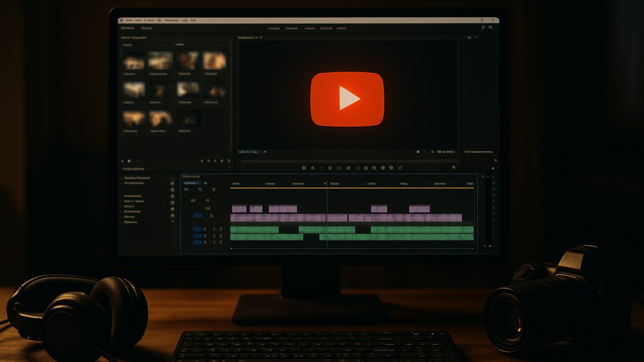Select the first green clip on the upper audio track
Image resolution: width=644 pixels, height=362 pixels.
[x=254, y=230]
